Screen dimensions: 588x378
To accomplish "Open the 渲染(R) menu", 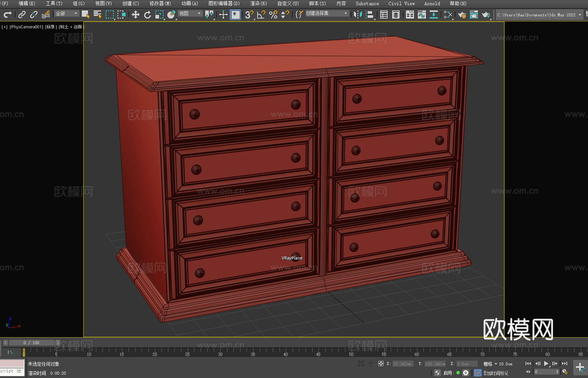I will [258, 3].
